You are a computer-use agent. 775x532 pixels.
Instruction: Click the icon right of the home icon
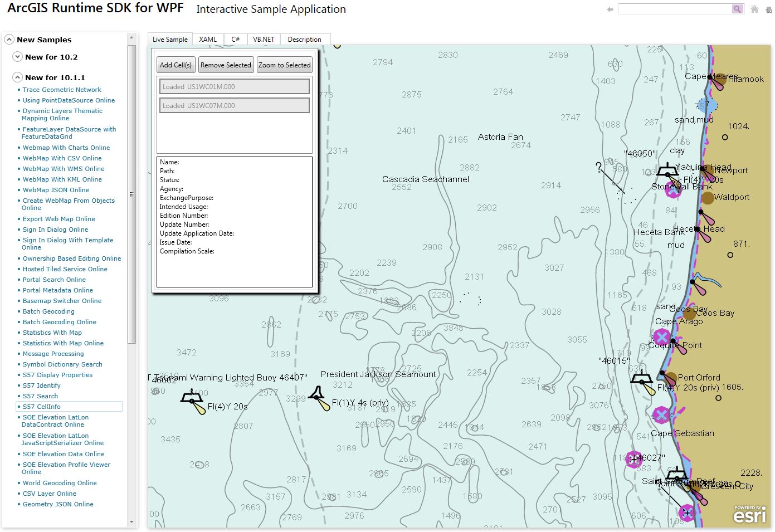pyautogui.click(x=769, y=9)
